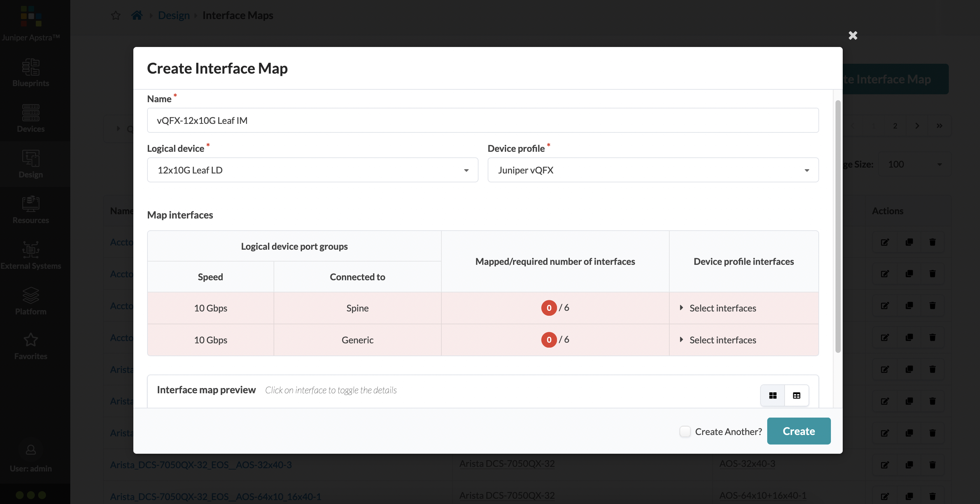Switch preview to table view icon

click(796, 396)
